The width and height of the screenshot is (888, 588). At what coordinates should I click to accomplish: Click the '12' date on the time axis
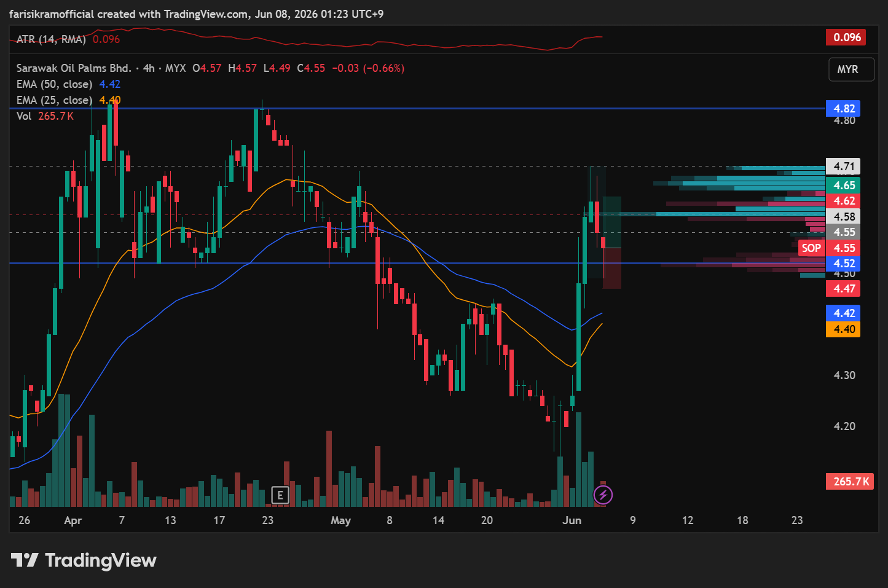point(688,520)
